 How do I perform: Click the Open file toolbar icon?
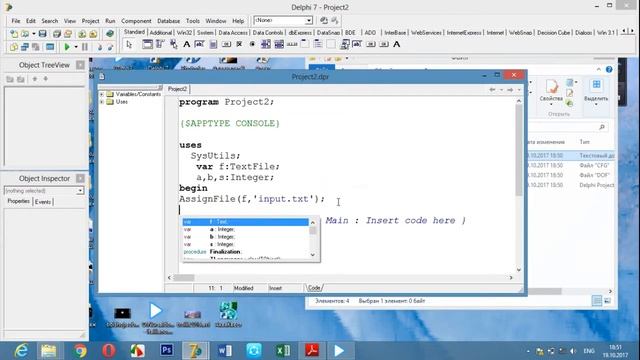pos(25,34)
